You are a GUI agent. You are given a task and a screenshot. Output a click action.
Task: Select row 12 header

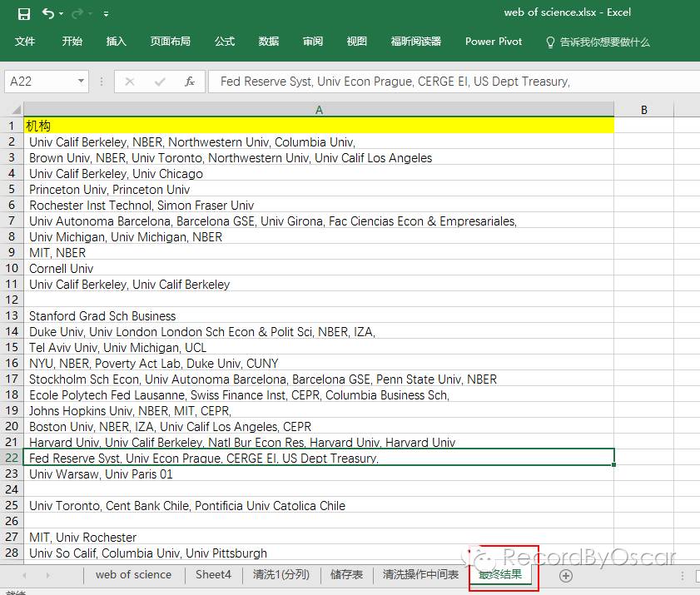pos(12,300)
